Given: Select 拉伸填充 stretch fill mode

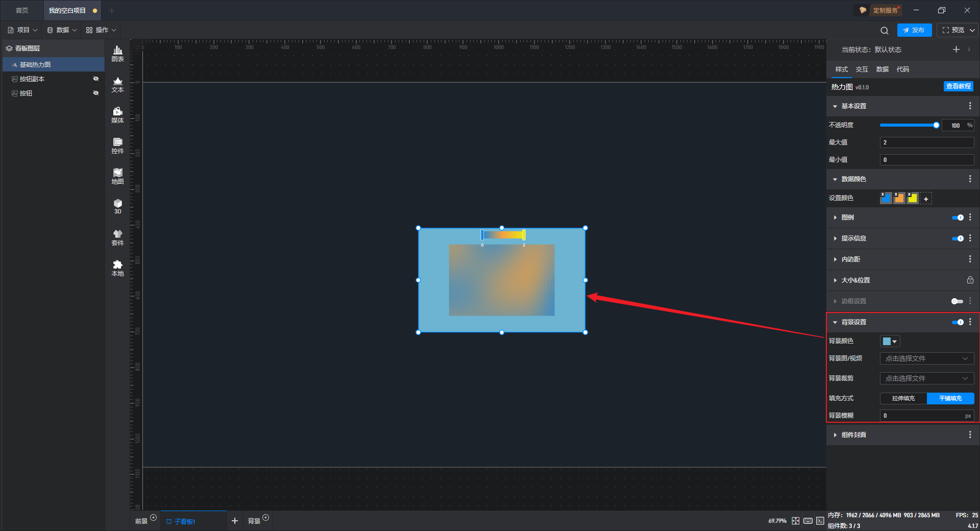Looking at the screenshot, I should click(903, 398).
